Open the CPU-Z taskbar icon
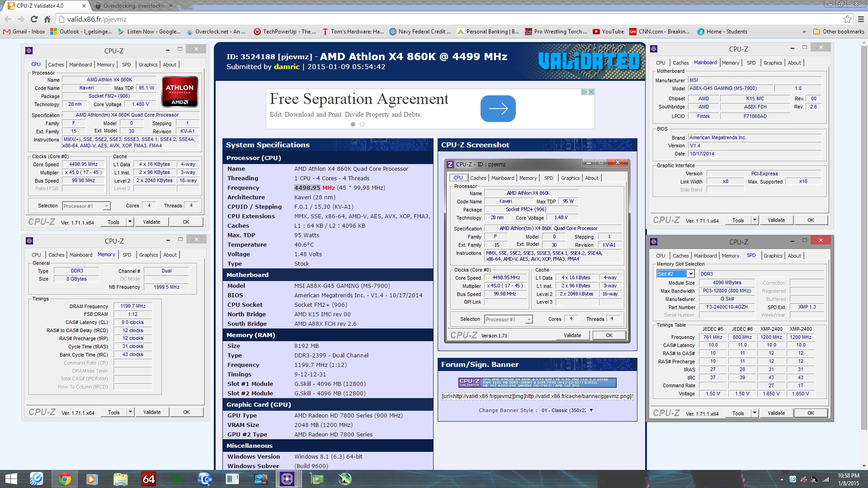868x488 pixels. tap(287, 479)
